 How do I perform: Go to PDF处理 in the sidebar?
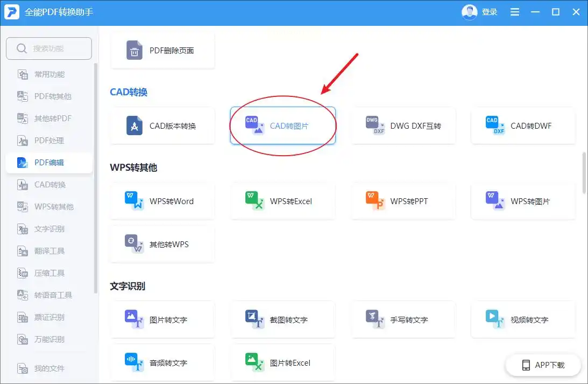(49, 141)
